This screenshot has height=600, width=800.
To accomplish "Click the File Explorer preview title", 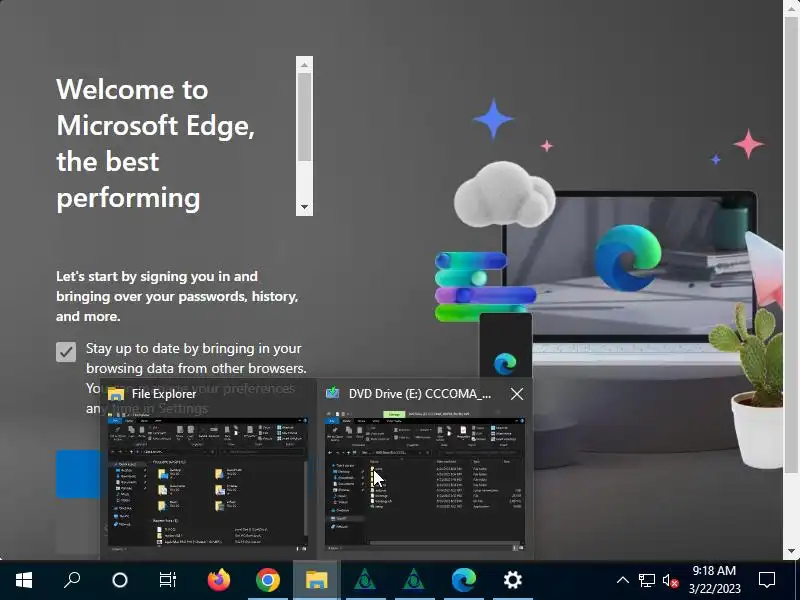I will pos(164,394).
